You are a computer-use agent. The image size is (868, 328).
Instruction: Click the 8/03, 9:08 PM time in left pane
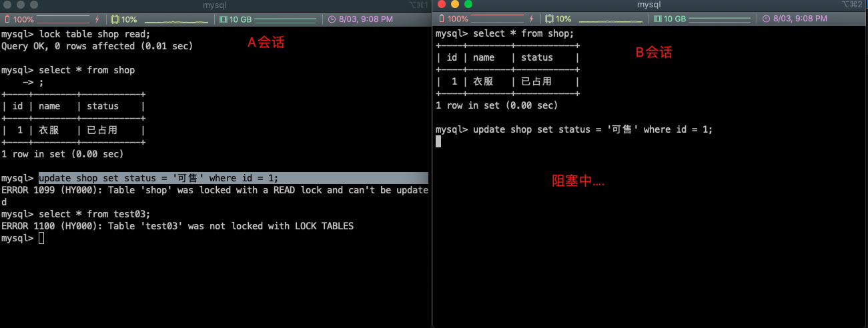(366, 19)
